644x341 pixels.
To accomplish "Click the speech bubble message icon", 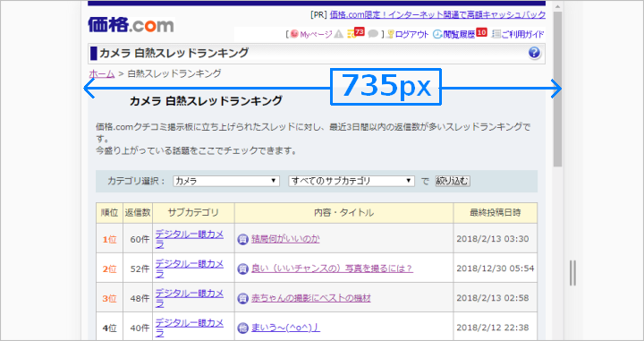I will 373,34.
